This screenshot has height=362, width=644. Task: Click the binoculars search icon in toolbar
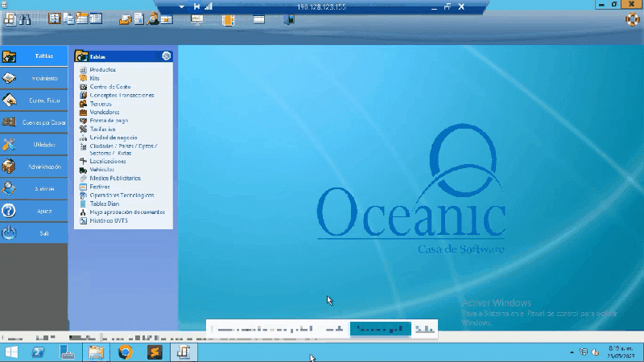pos(23,19)
